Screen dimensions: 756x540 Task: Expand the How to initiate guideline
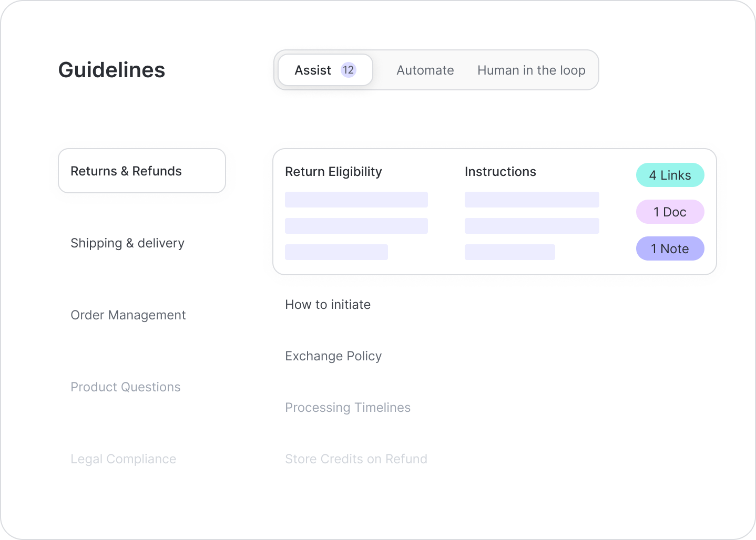click(x=328, y=305)
